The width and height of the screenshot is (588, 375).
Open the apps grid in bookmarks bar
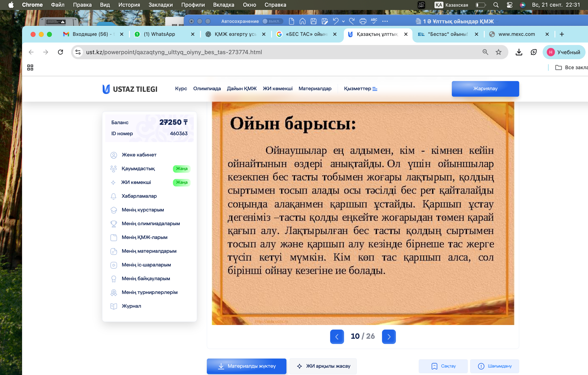[x=30, y=67]
